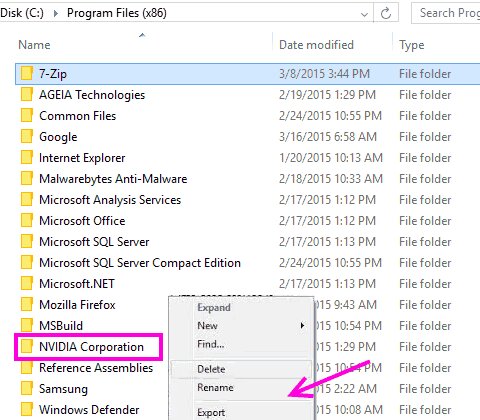Choose Delete in the context menu
Screen dimensions: 480x420
pyautogui.click(x=211, y=369)
